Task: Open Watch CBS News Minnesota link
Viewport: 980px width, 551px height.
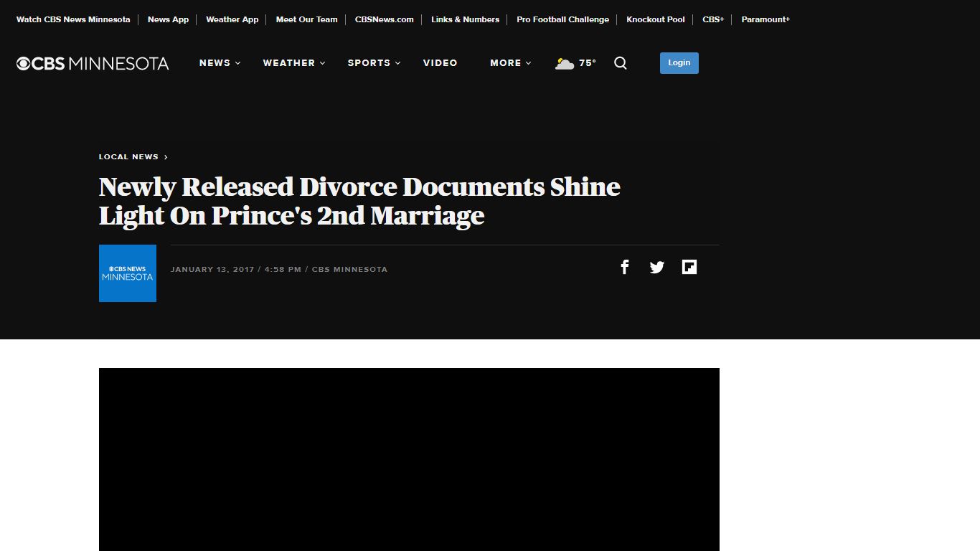Action: point(73,19)
